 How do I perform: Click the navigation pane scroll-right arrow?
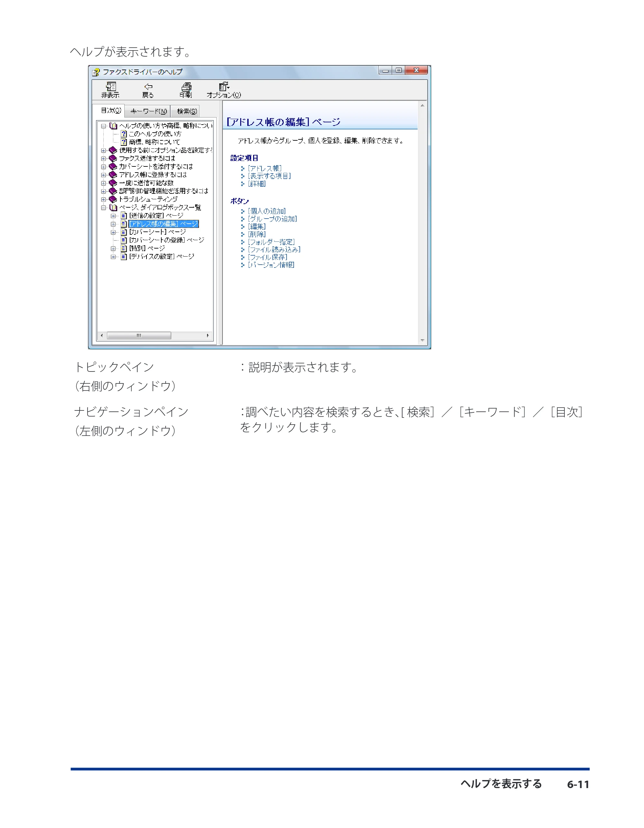pyautogui.click(x=207, y=335)
